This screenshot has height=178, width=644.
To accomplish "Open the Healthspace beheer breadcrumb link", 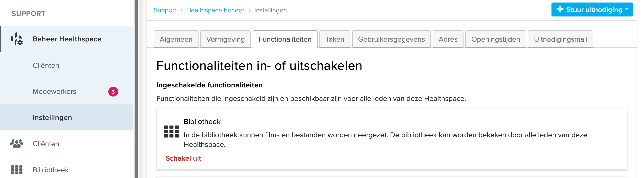I will [x=215, y=10].
